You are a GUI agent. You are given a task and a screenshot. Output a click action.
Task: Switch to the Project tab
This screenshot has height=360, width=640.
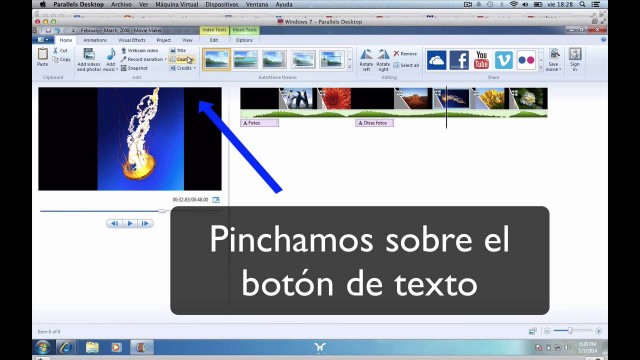click(164, 40)
